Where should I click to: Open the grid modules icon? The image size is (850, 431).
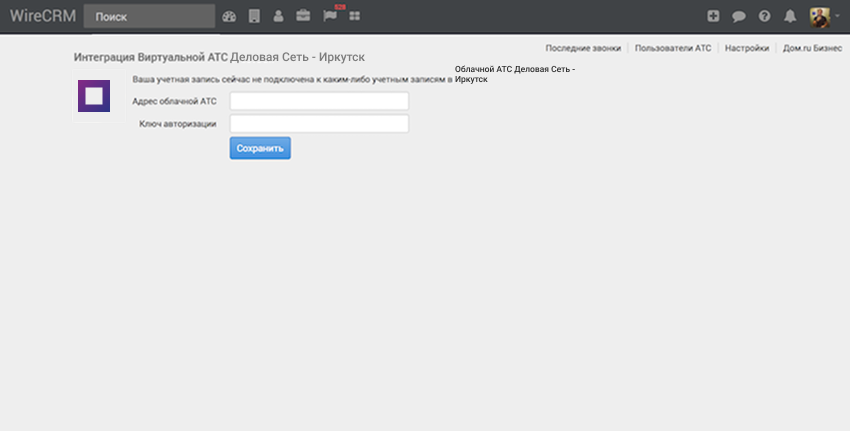point(354,16)
